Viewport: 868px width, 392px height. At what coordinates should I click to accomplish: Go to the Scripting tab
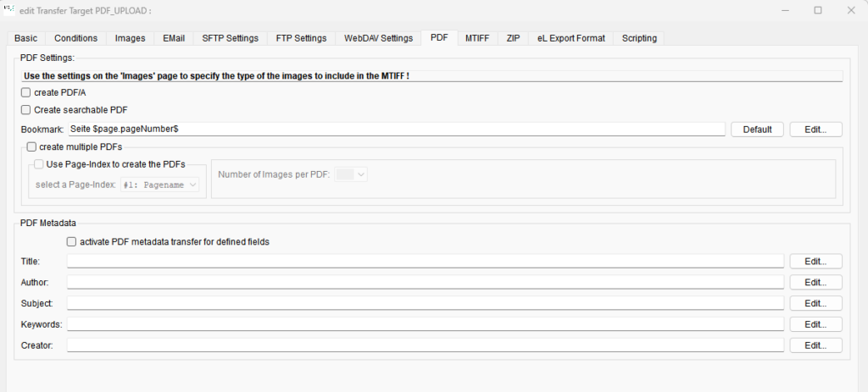pos(639,38)
